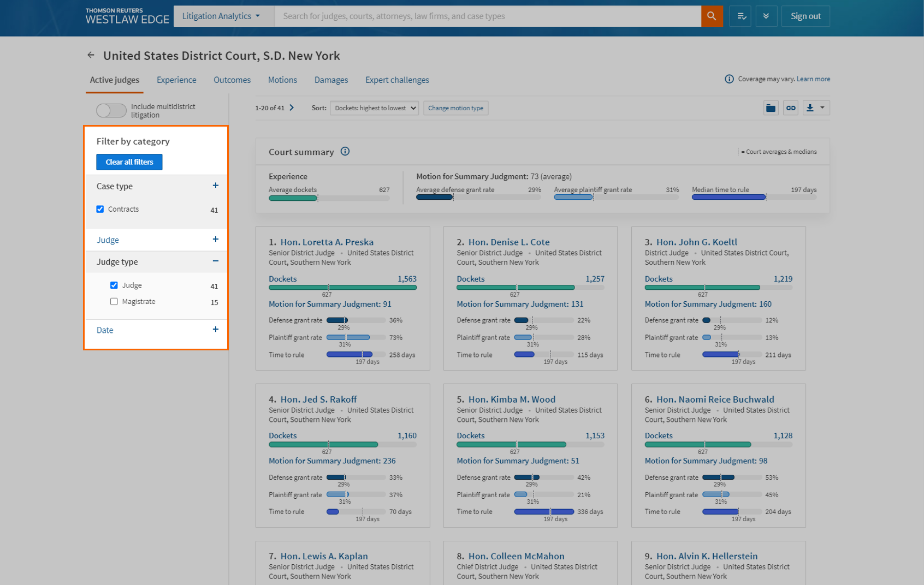Switch to the Outcomes tab
924x585 pixels.
tap(232, 80)
